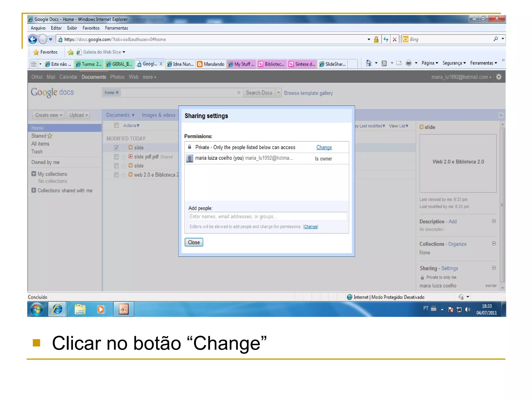Click the printer icon in the IE toolbar
The image size is (532, 399).
click(x=409, y=63)
